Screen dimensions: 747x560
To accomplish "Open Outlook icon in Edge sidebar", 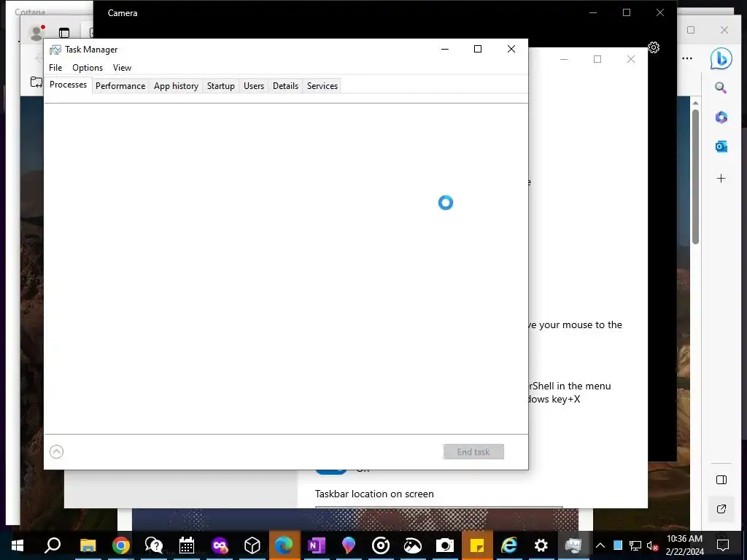I will (x=721, y=147).
